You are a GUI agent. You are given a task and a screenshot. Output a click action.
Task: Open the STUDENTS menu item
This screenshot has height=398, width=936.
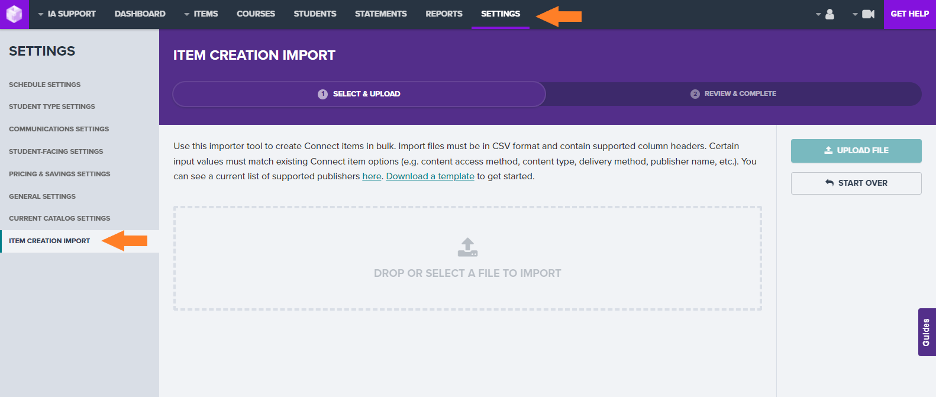pos(315,14)
